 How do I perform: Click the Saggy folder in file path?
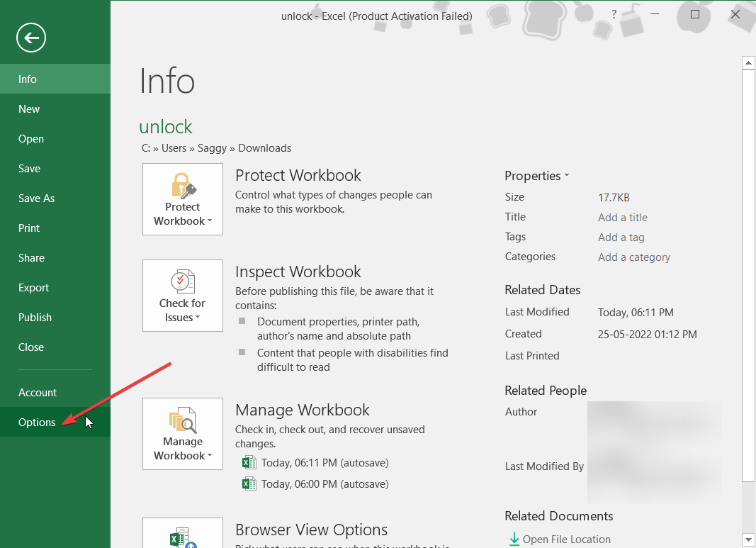[212, 148]
